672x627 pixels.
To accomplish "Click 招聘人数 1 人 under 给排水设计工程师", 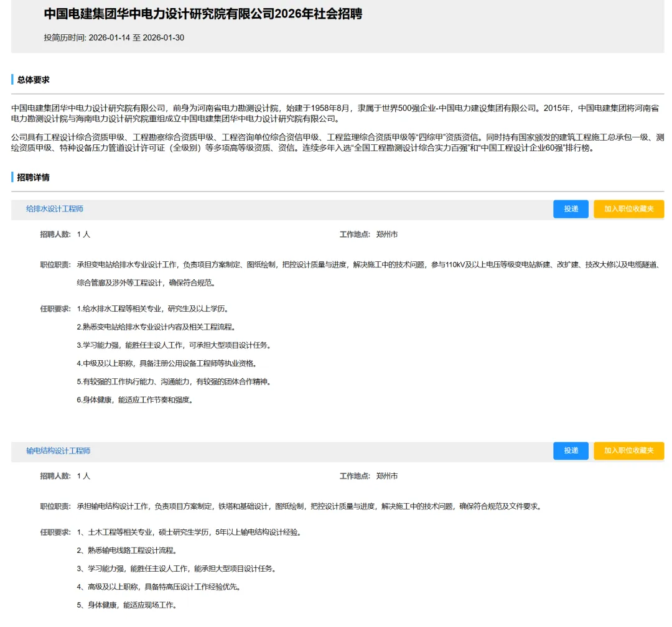I will 65,235.
